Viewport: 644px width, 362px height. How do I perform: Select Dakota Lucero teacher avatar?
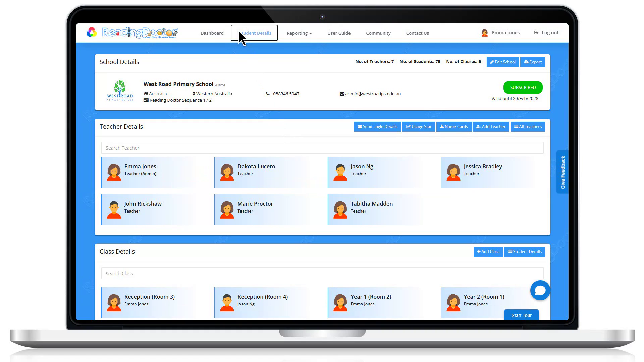click(x=227, y=172)
